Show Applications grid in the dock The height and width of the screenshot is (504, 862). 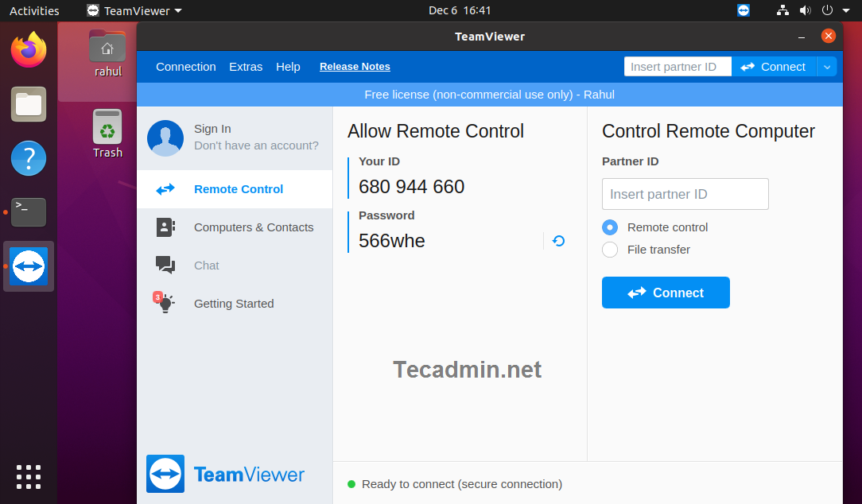(x=29, y=476)
